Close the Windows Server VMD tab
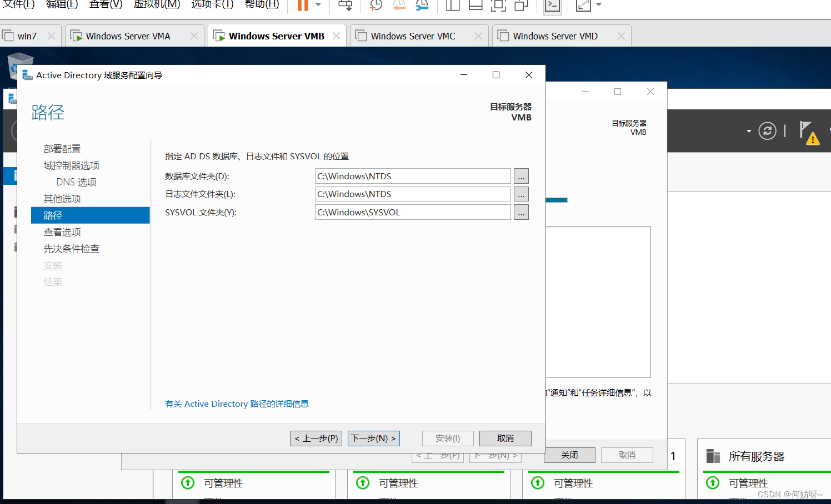The height and width of the screenshot is (504, 831). pos(621,36)
